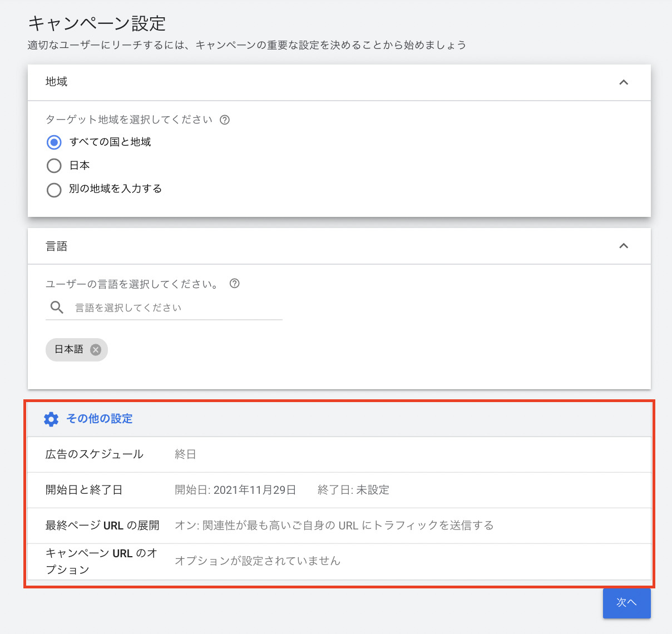Click the gear icon beside その他の設定
The height and width of the screenshot is (634, 672).
(x=51, y=419)
